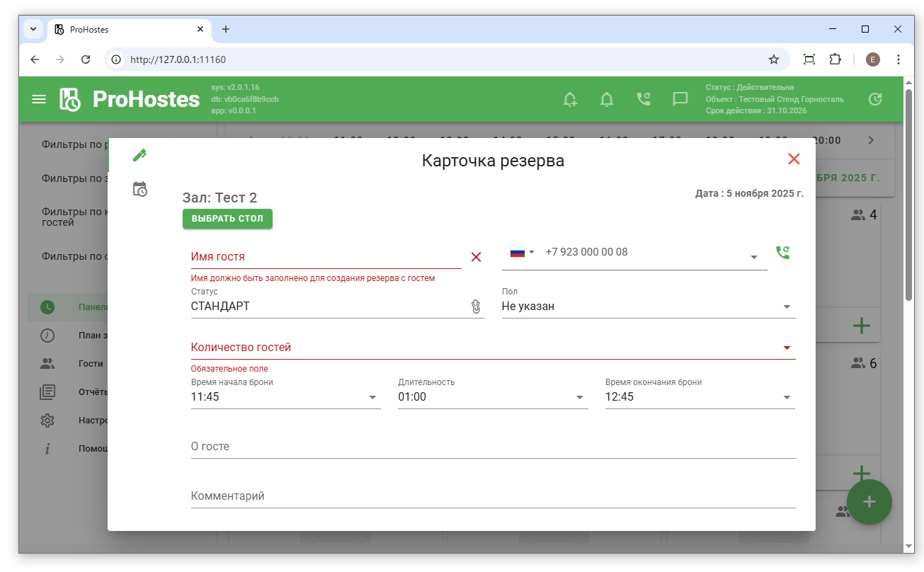Open the chat message icon in header
This screenshot has width=924, height=572.
coord(680,99)
